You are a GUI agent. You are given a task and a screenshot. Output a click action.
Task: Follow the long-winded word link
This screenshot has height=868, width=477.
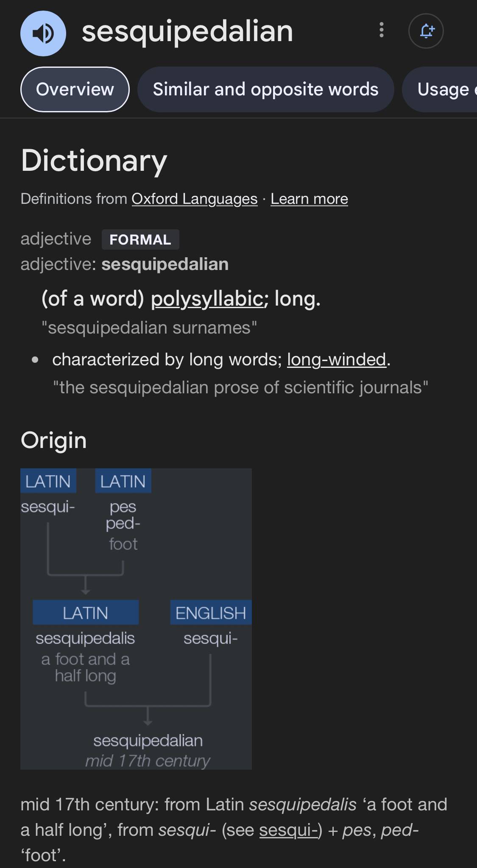337,359
